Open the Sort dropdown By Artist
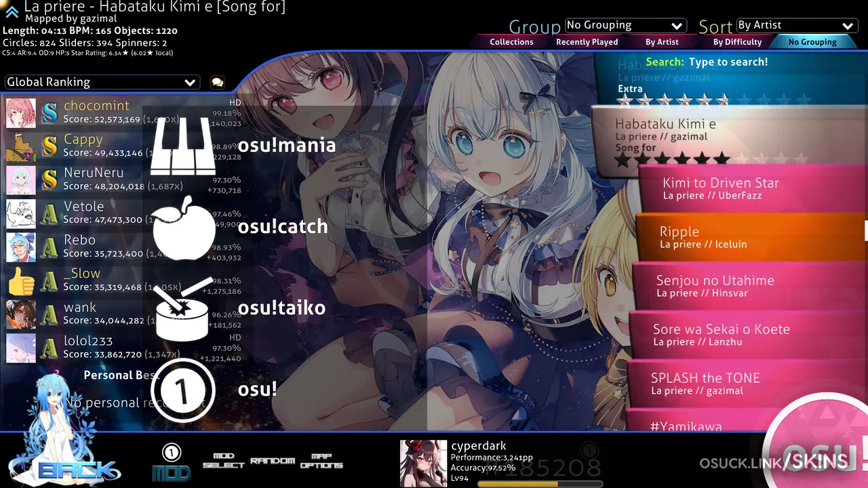The width and height of the screenshot is (868, 488). [x=797, y=26]
